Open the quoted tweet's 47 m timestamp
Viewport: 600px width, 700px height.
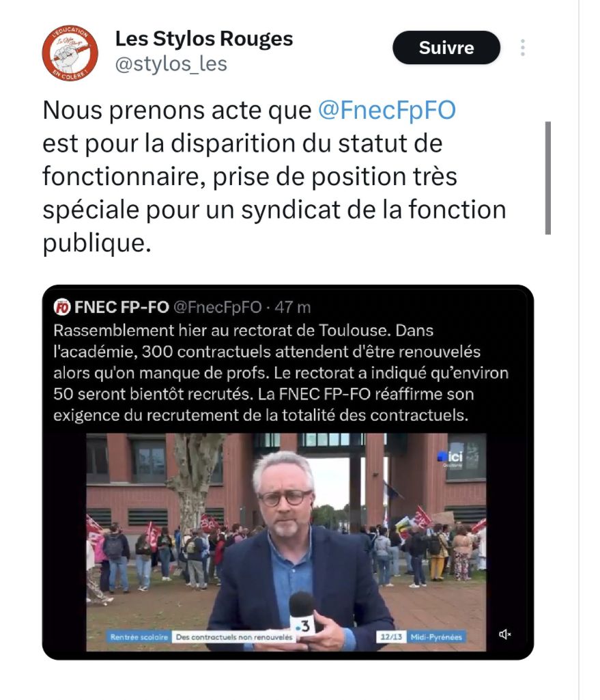pyautogui.click(x=293, y=307)
